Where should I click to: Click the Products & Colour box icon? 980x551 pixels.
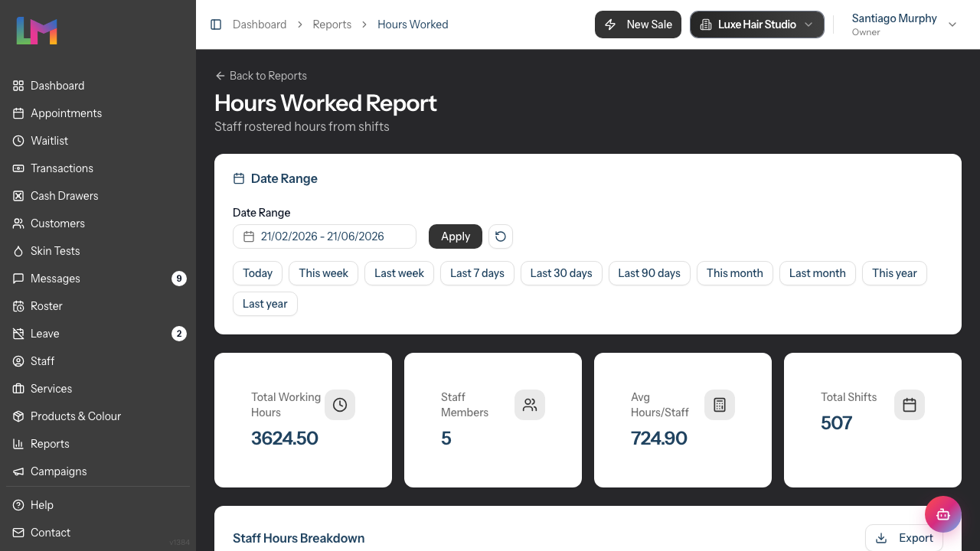(18, 416)
